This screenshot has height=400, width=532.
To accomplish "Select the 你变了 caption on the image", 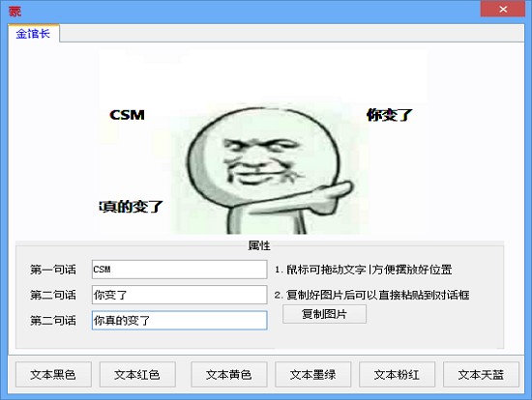I will tap(389, 115).
